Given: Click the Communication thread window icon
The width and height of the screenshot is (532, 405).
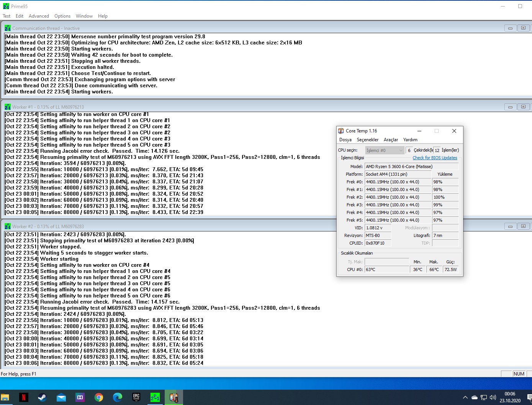Looking at the screenshot, I should coord(8,28).
